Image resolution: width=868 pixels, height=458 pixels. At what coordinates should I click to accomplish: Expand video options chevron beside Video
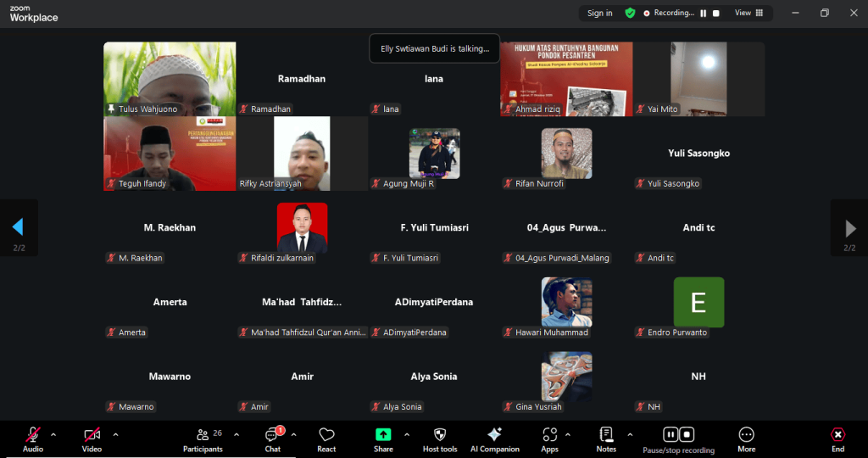[115, 434]
